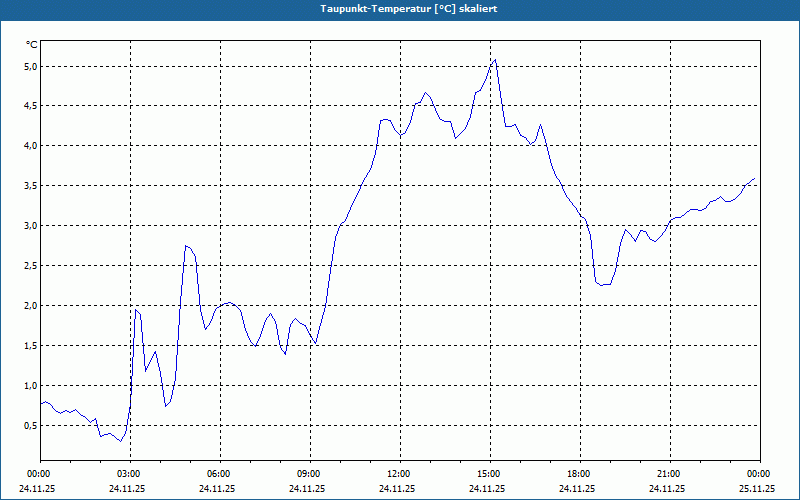Click the '06:00' time label
The height and width of the screenshot is (500, 800).
click(x=220, y=474)
